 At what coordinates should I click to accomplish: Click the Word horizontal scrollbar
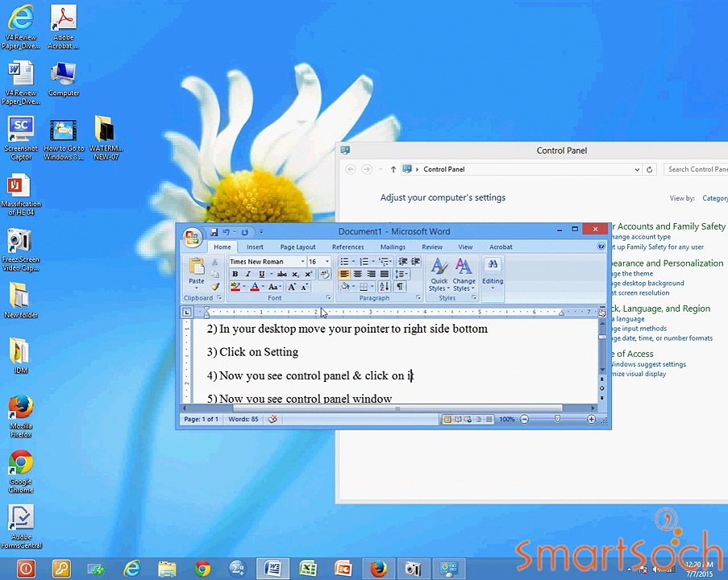click(x=397, y=408)
